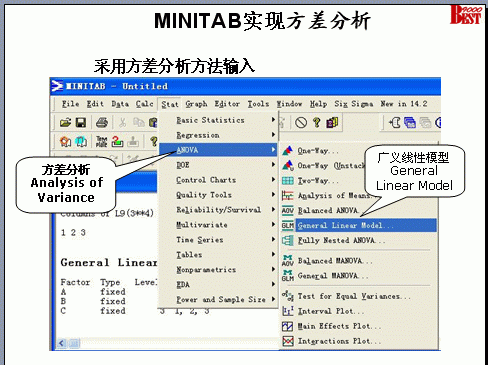The width and height of the screenshot is (488, 365).
Task: Click the blue cascading windows toolbar icon
Action: [410, 123]
